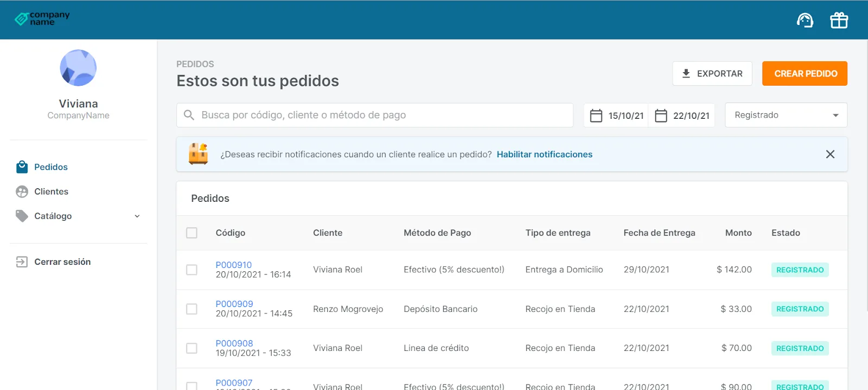
Task: Open the headset support icon
Action: pos(805,21)
